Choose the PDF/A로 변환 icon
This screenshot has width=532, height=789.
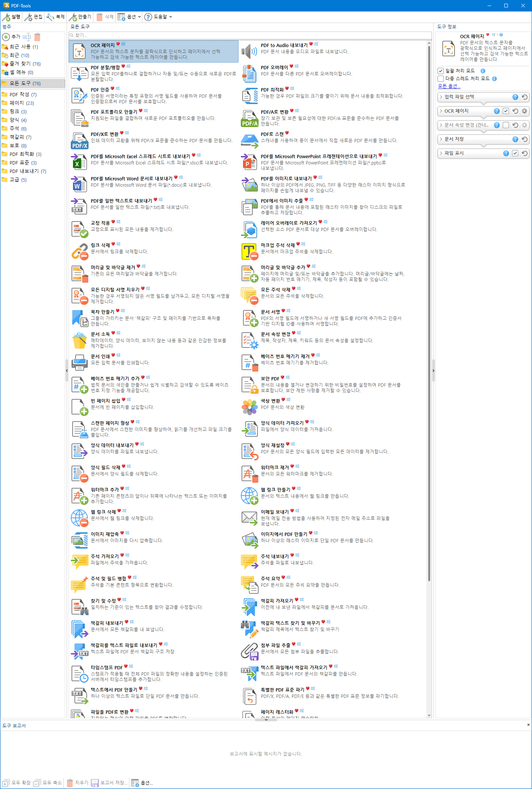click(249, 118)
